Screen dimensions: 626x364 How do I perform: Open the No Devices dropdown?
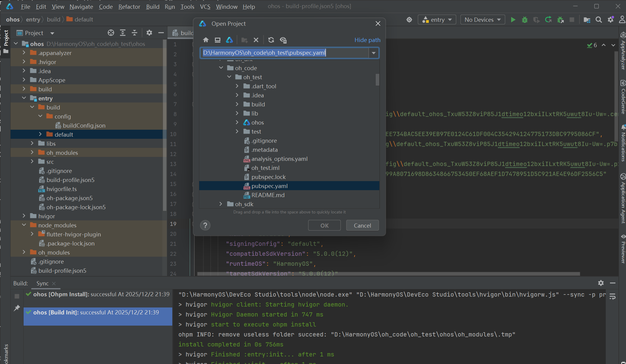tap(482, 19)
